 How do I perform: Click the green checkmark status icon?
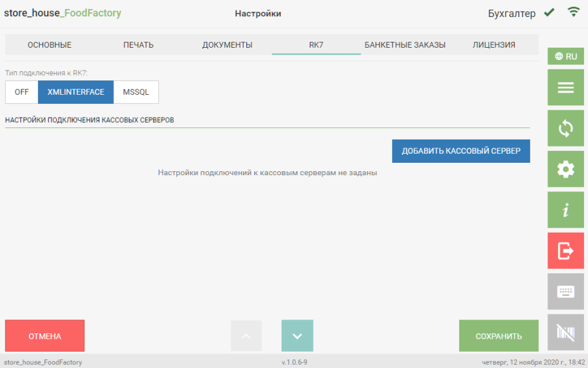(x=549, y=12)
